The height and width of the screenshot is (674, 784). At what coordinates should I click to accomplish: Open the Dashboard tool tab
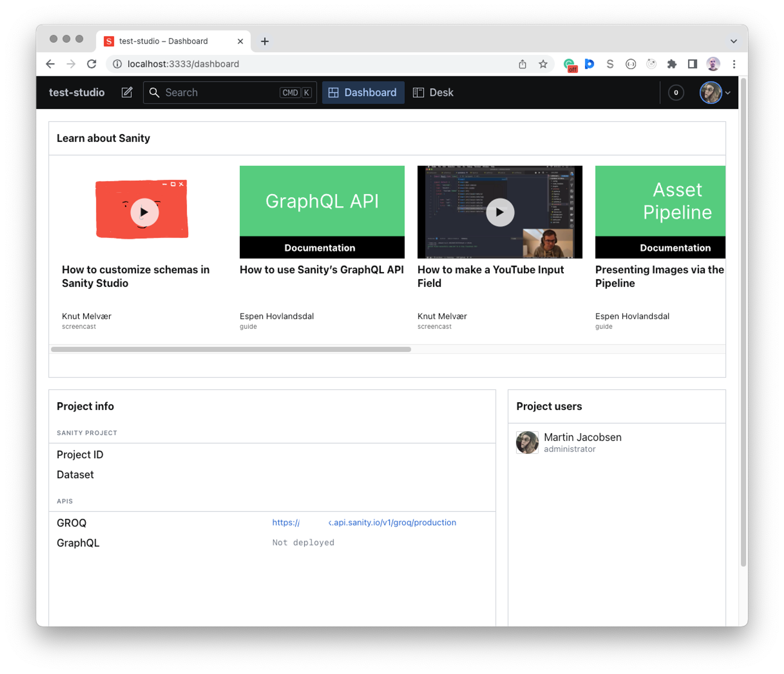[x=363, y=92]
